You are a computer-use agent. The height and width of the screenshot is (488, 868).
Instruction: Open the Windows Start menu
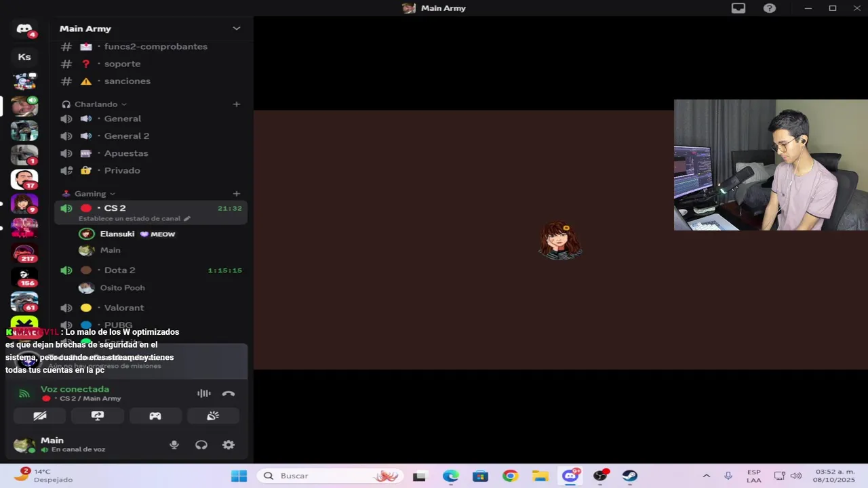pyautogui.click(x=239, y=476)
